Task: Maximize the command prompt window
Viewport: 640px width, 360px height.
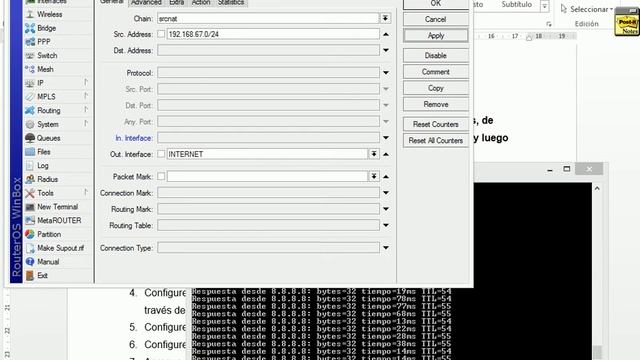Action: pyautogui.click(x=567, y=169)
